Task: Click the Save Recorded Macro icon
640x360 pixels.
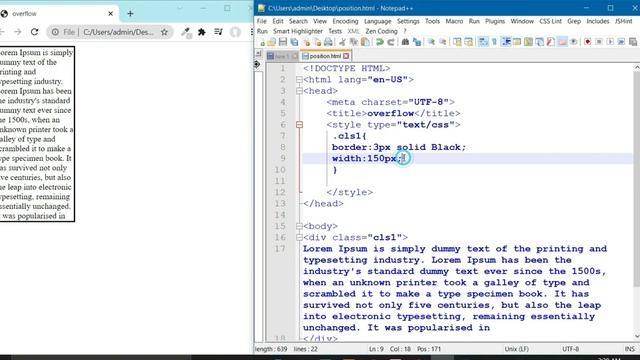Action: point(633,42)
